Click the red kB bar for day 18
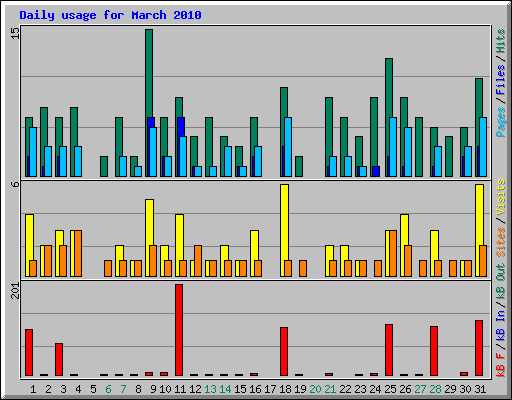 pyautogui.click(x=284, y=352)
